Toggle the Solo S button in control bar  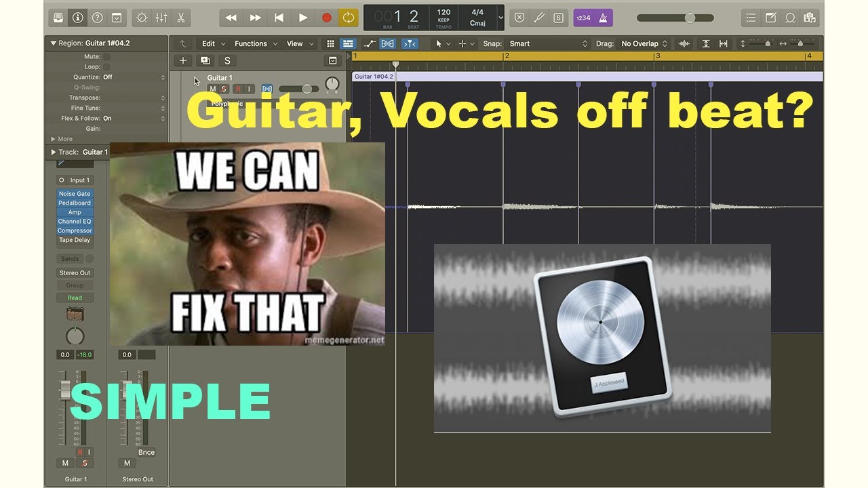pyautogui.click(x=557, y=18)
